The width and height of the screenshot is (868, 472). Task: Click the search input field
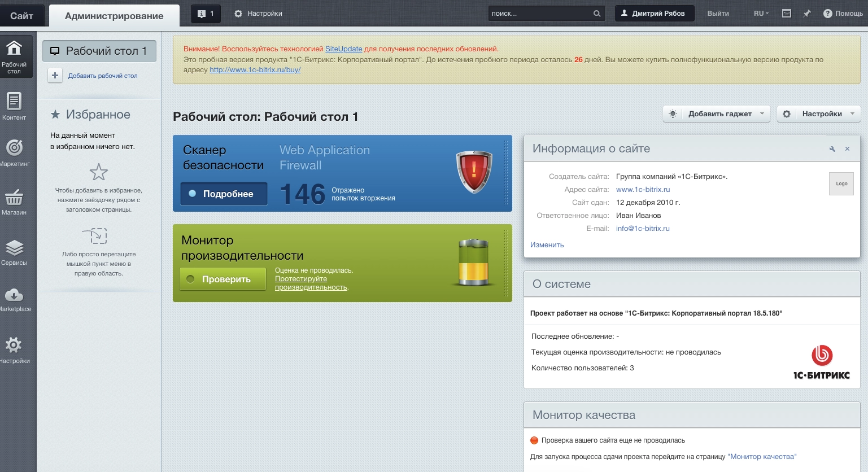(x=540, y=14)
